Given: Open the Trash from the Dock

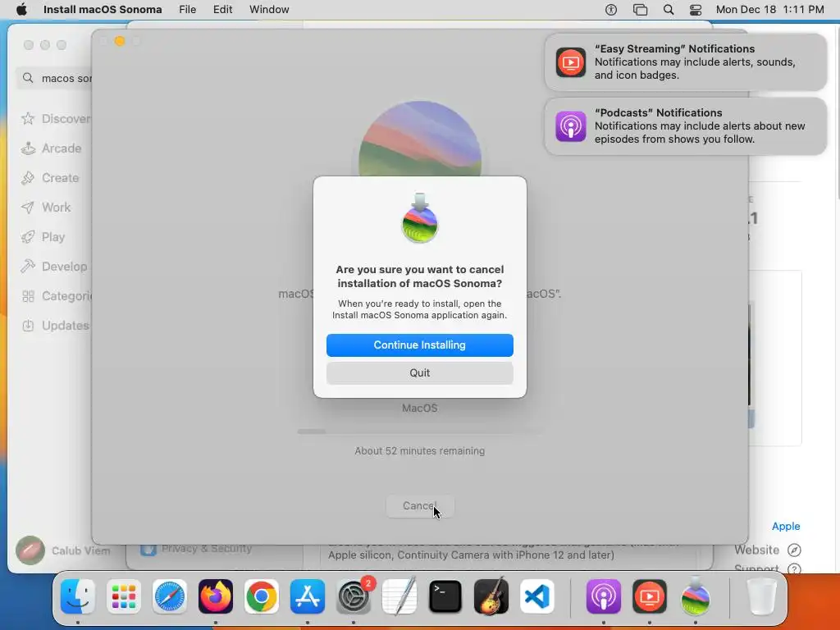Looking at the screenshot, I should pos(762,596).
